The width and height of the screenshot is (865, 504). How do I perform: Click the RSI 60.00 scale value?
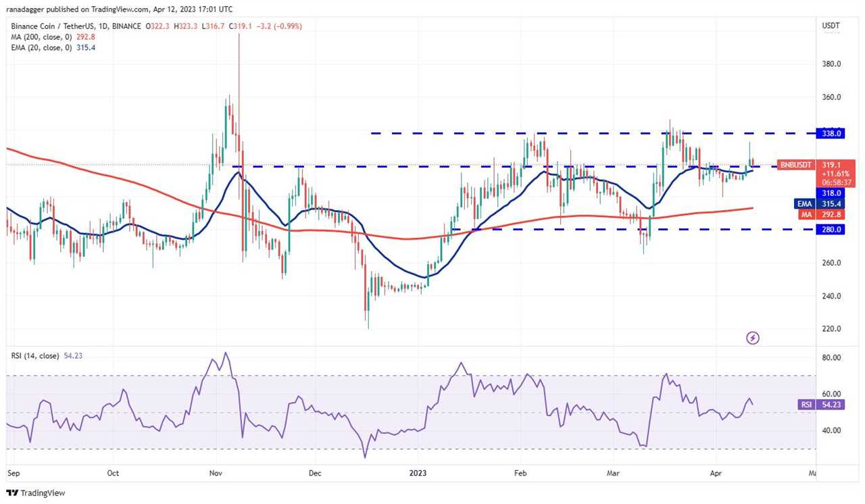(831, 394)
